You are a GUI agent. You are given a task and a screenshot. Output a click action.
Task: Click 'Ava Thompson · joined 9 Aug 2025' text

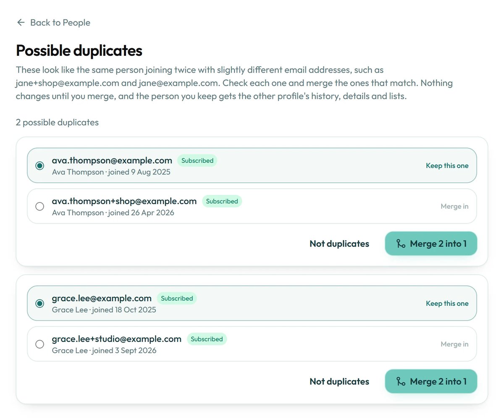click(x=111, y=172)
